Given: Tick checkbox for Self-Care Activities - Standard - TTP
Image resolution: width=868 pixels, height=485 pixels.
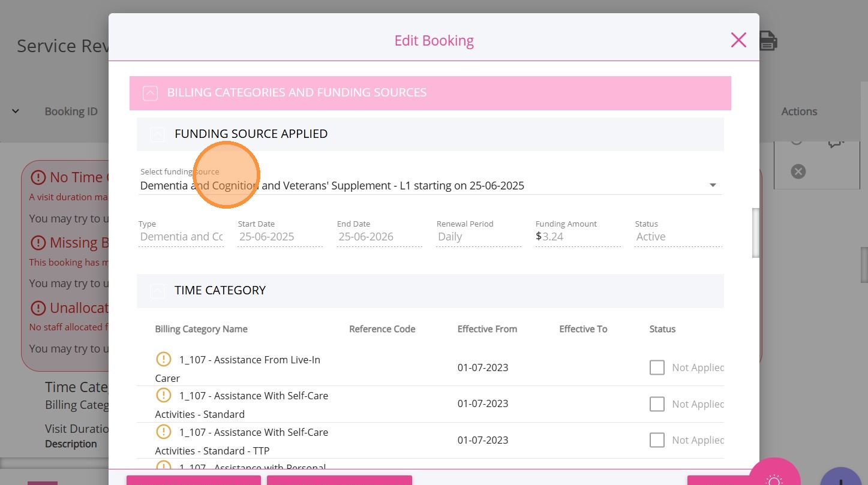Looking at the screenshot, I should tap(657, 440).
